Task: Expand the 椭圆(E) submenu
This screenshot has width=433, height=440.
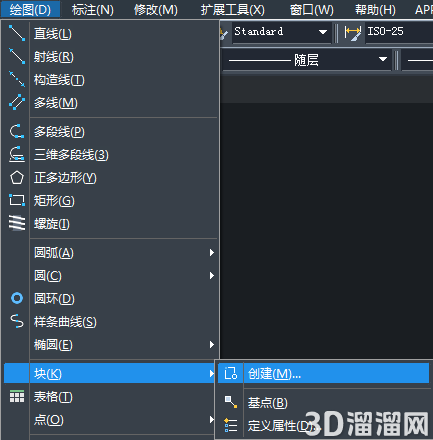Action: [x=111, y=345]
